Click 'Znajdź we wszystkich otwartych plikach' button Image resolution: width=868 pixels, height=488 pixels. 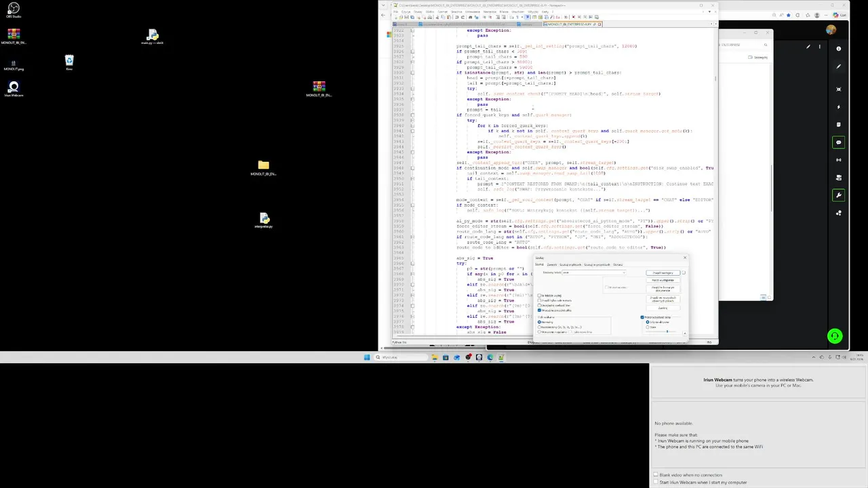pyautogui.click(x=663, y=299)
